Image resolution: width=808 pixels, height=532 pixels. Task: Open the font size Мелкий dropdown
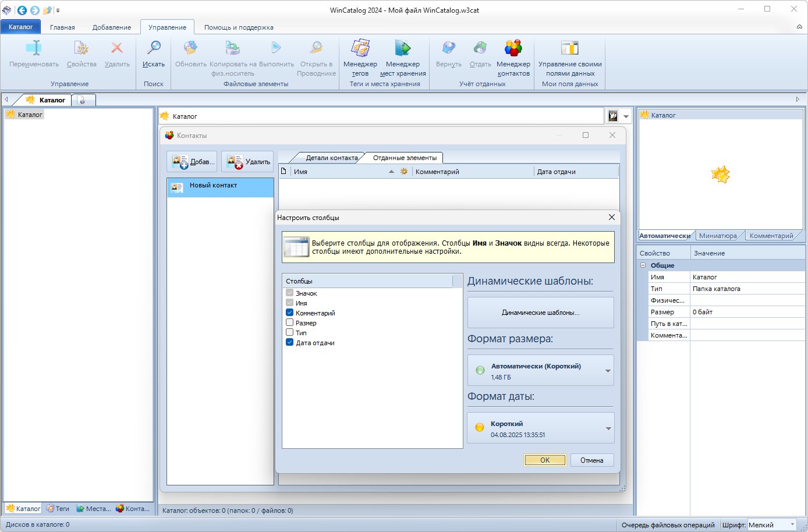(x=772, y=524)
